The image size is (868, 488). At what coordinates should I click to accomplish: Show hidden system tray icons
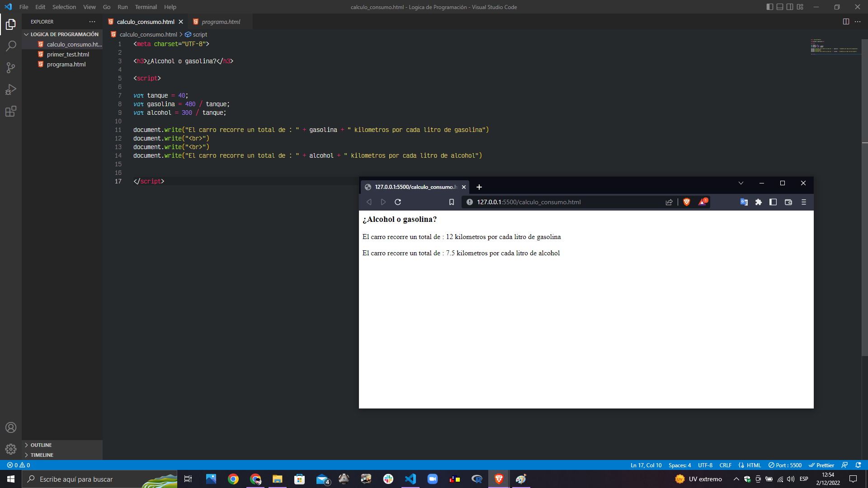tap(736, 479)
